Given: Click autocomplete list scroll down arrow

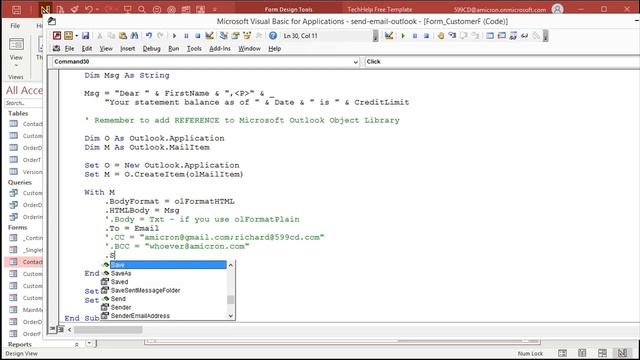Looking at the screenshot, I should 231,316.
